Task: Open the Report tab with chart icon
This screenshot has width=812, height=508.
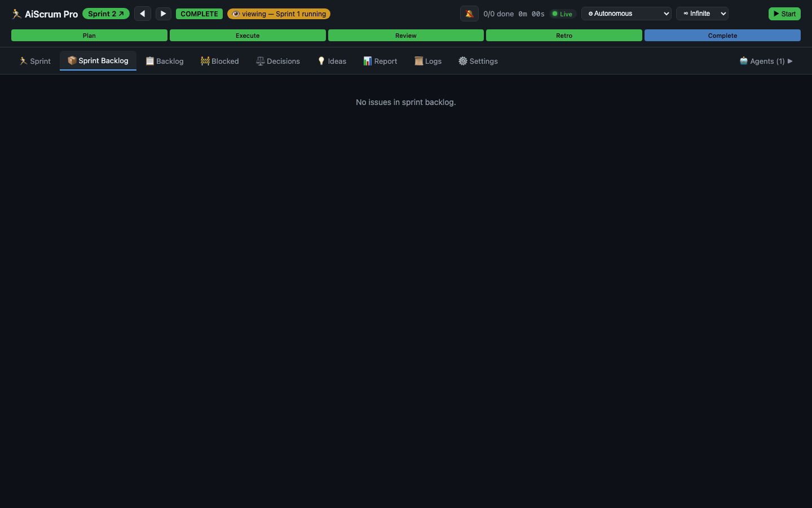Action: click(380, 61)
